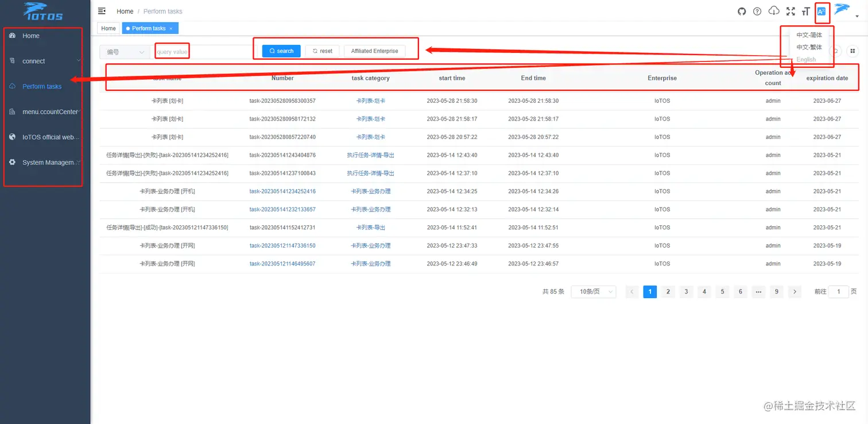Open the GitHub repository icon
This screenshot has width=868, height=424.
(x=742, y=11)
